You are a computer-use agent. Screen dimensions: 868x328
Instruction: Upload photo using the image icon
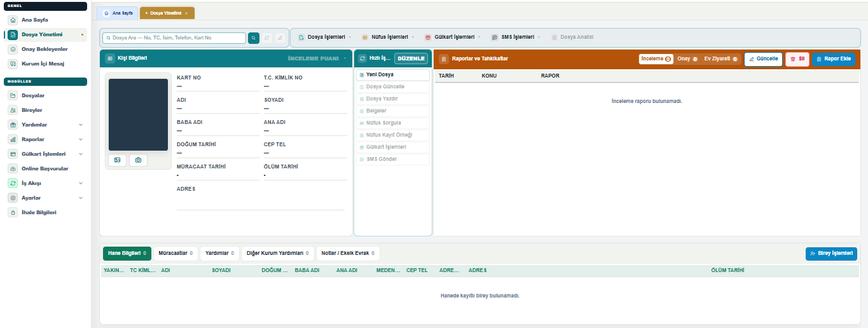coord(117,160)
